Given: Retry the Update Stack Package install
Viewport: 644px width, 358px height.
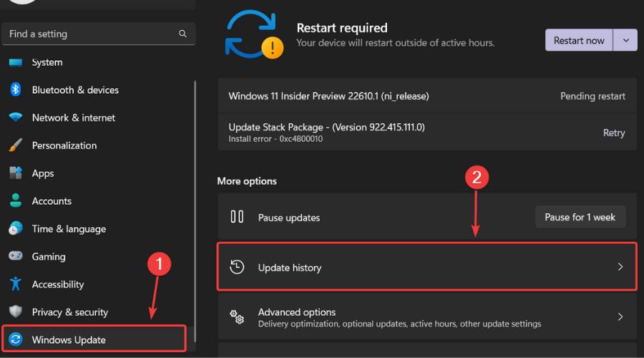Looking at the screenshot, I should [613, 132].
